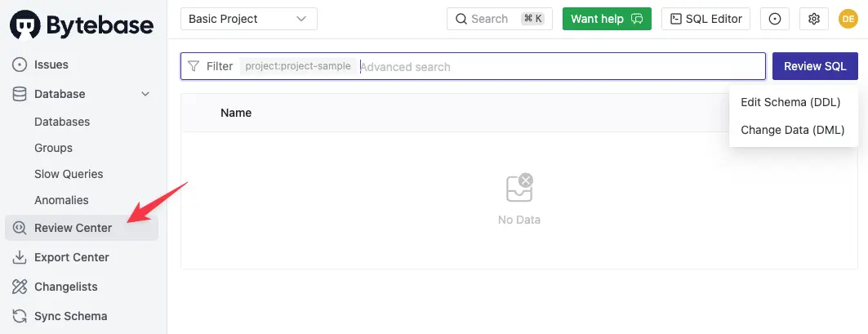Select Change Data (DML) option

tap(793, 130)
